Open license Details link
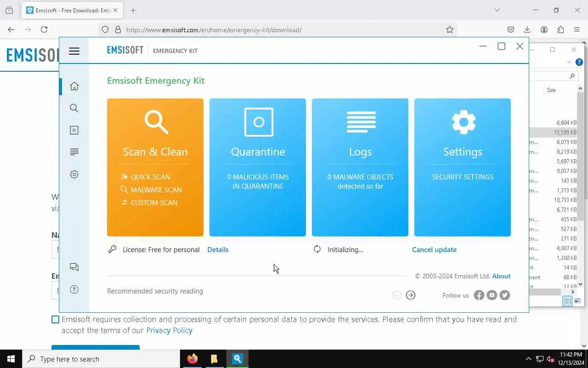The height and width of the screenshot is (368, 588). point(218,249)
